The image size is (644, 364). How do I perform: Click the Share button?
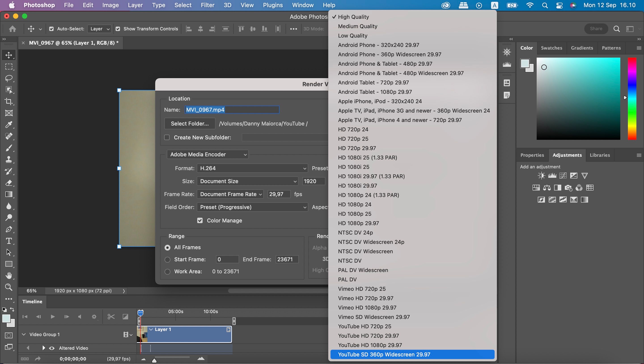tap(596, 29)
